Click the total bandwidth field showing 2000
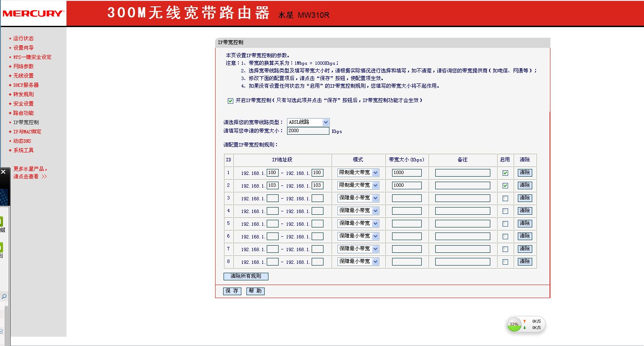This screenshot has height=346, width=644. (x=308, y=131)
